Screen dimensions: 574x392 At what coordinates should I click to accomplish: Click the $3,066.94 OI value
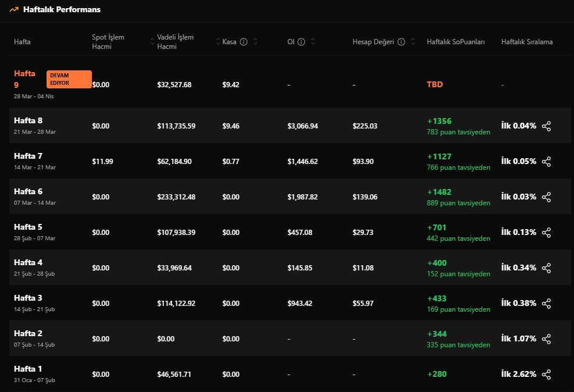(x=303, y=126)
